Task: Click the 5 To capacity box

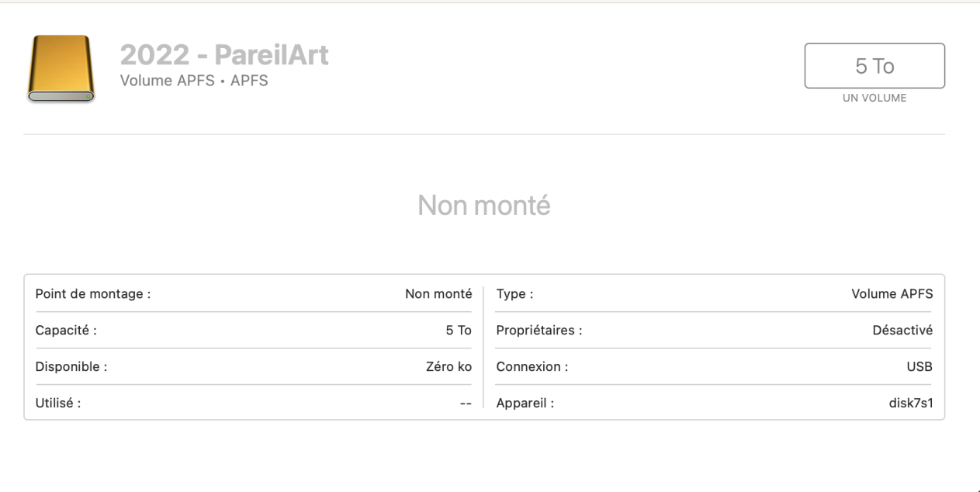Action: pyautogui.click(x=874, y=66)
